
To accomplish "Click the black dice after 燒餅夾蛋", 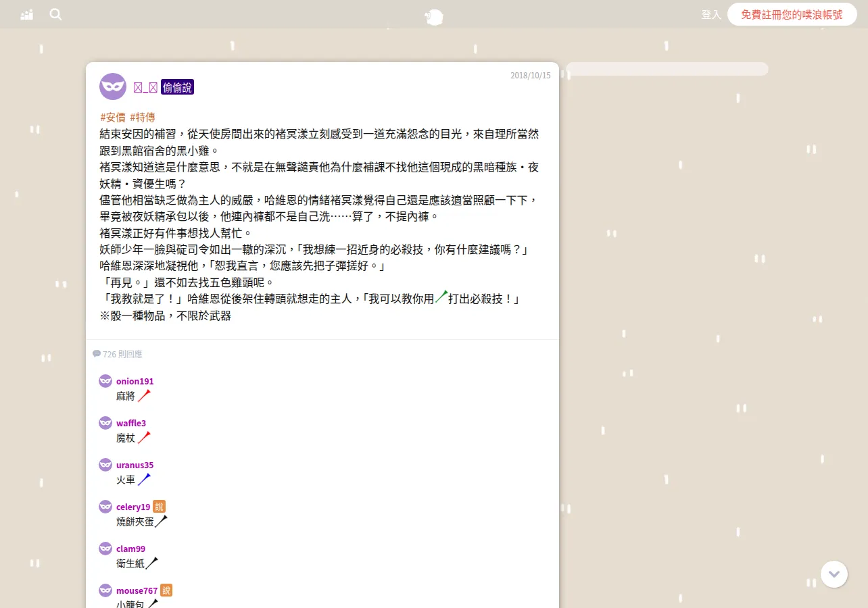I will pyautogui.click(x=161, y=522).
